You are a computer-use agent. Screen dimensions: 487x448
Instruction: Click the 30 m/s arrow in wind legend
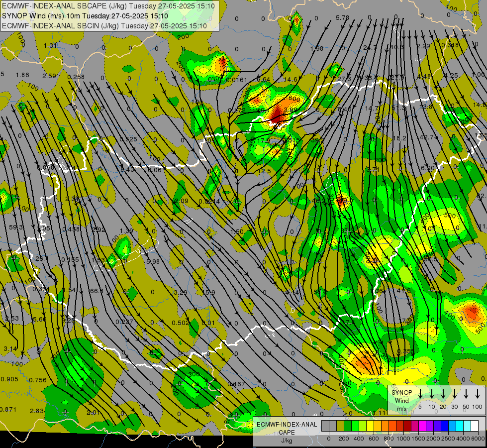(454, 394)
